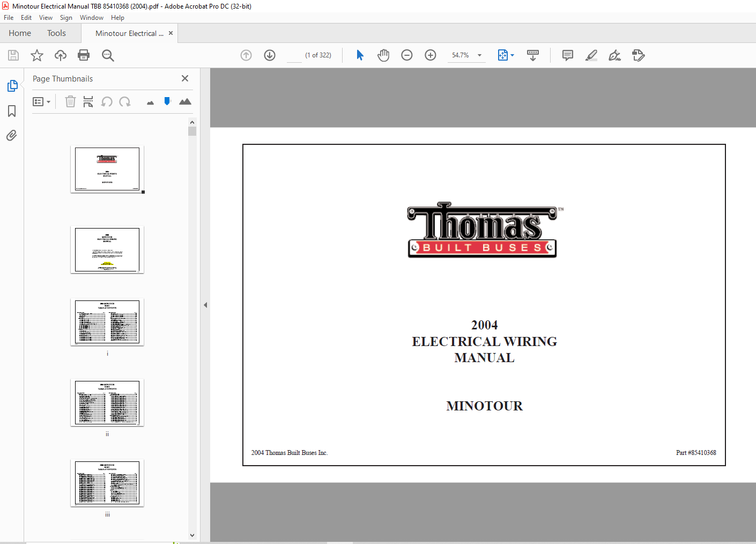Open the zoom level dropdown arrow

coord(479,55)
